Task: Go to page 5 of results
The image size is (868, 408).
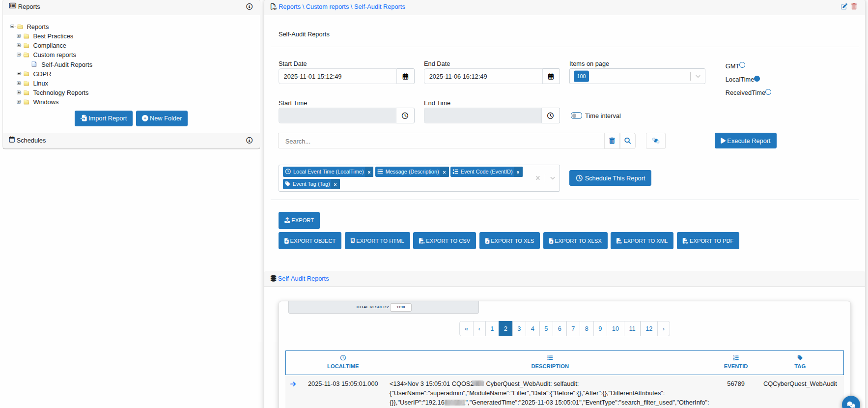Action: (x=546, y=329)
